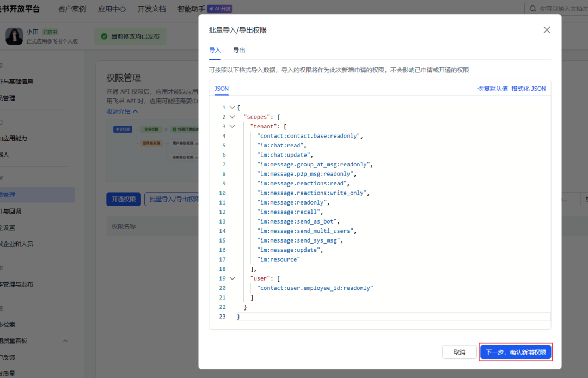Click the 已启用 status badge

click(50, 32)
